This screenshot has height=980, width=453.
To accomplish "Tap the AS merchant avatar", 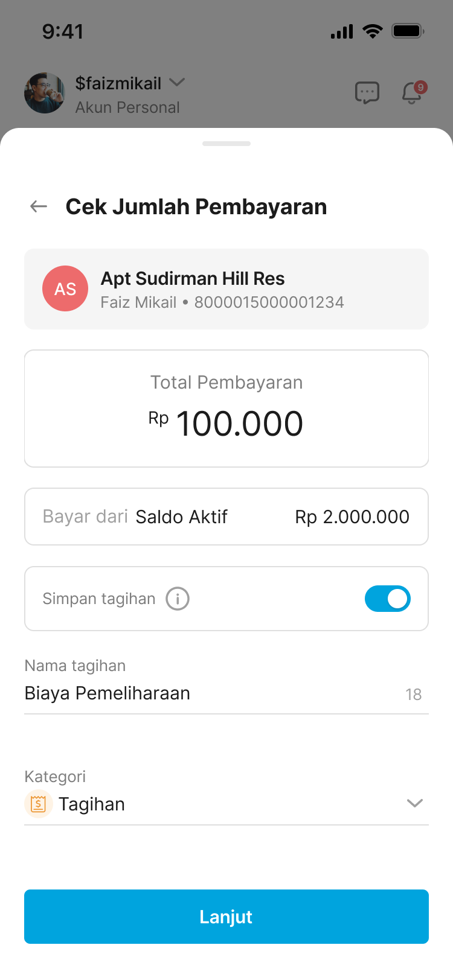I will pyautogui.click(x=65, y=289).
